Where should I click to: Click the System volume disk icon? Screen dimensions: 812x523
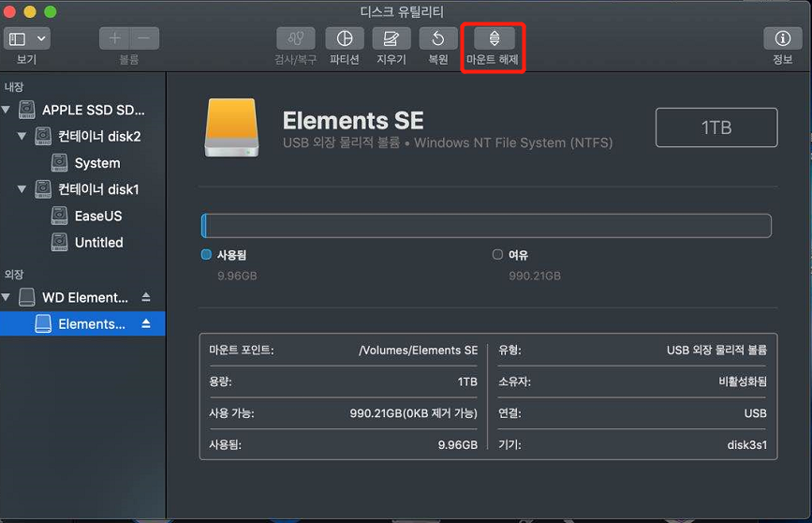[60, 163]
